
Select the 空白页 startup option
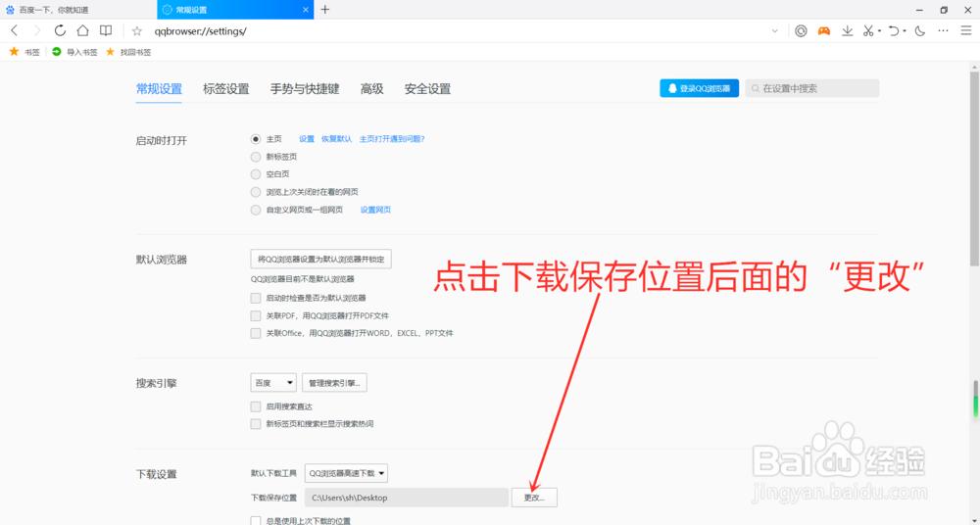click(255, 173)
